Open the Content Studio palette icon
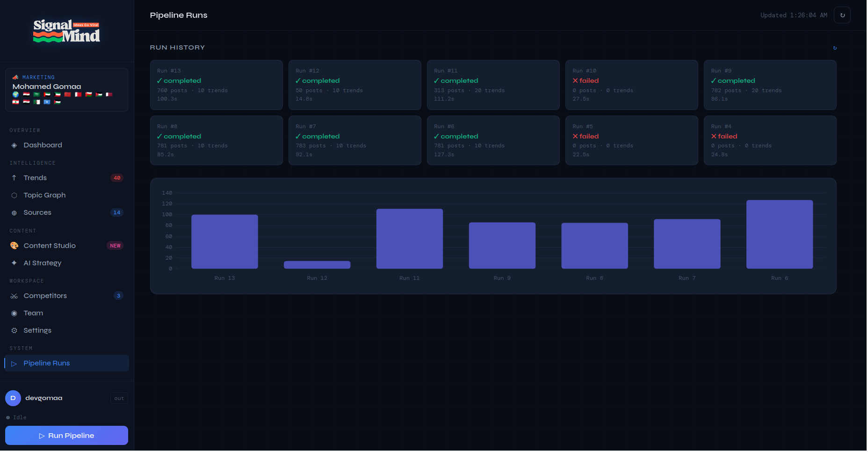The width and height of the screenshot is (868, 452). click(14, 246)
